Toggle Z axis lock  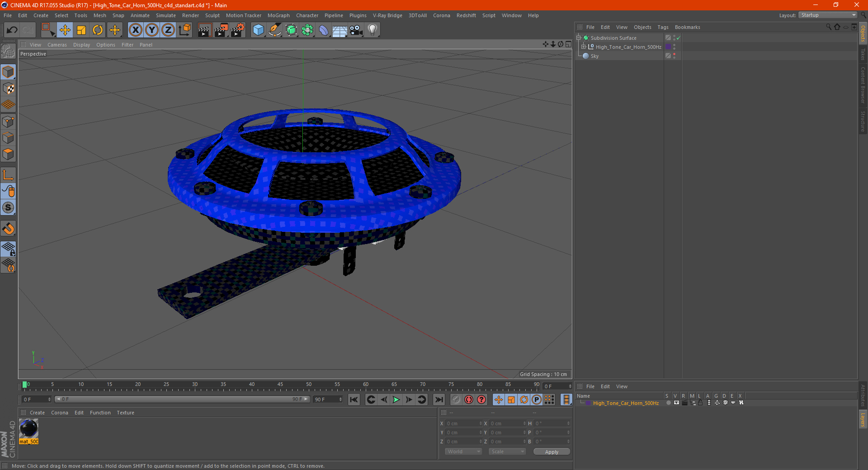[x=168, y=30]
